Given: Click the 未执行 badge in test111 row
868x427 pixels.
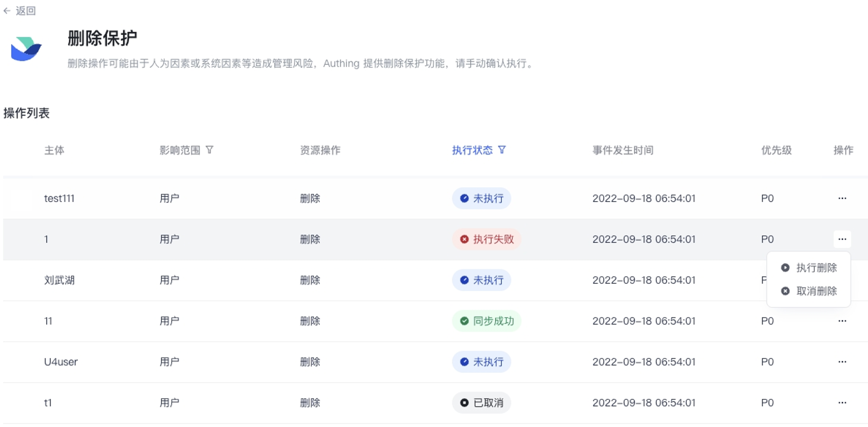Looking at the screenshot, I should (482, 198).
